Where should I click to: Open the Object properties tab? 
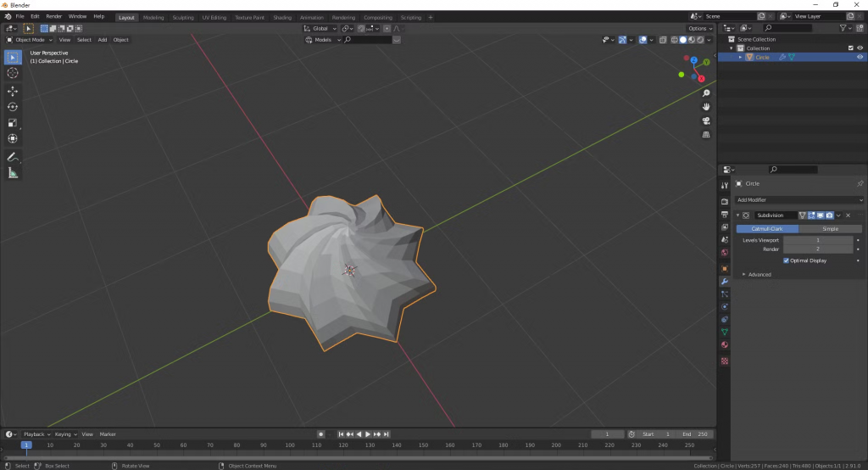(724, 269)
